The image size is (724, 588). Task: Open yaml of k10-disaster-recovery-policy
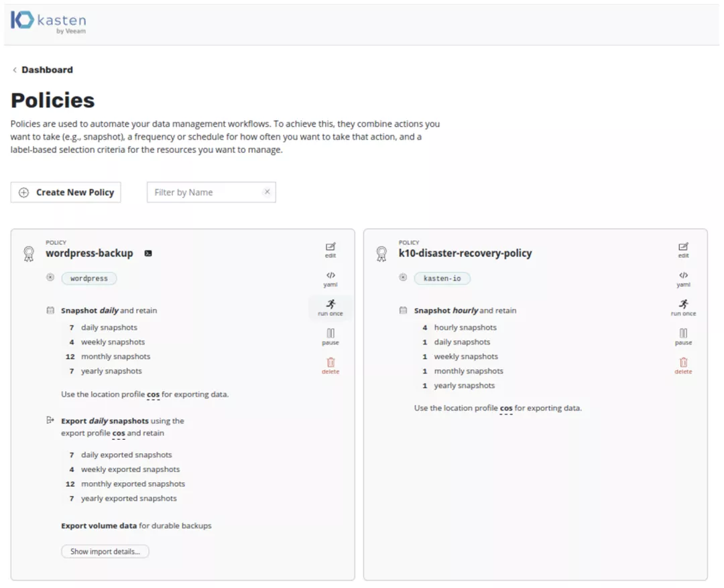(x=683, y=278)
